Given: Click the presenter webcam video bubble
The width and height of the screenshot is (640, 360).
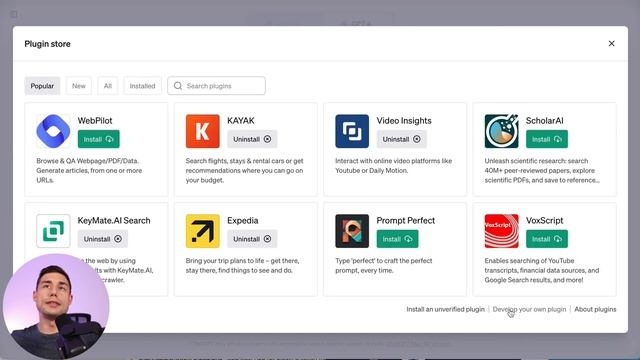Looking at the screenshot, I should click(x=56, y=306).
